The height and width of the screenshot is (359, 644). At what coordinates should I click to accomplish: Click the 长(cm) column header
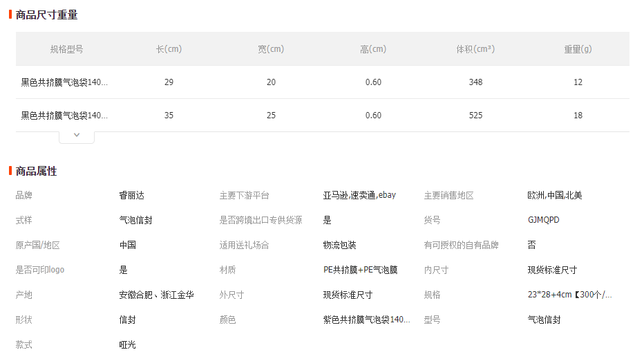click(x=169, y=49)
